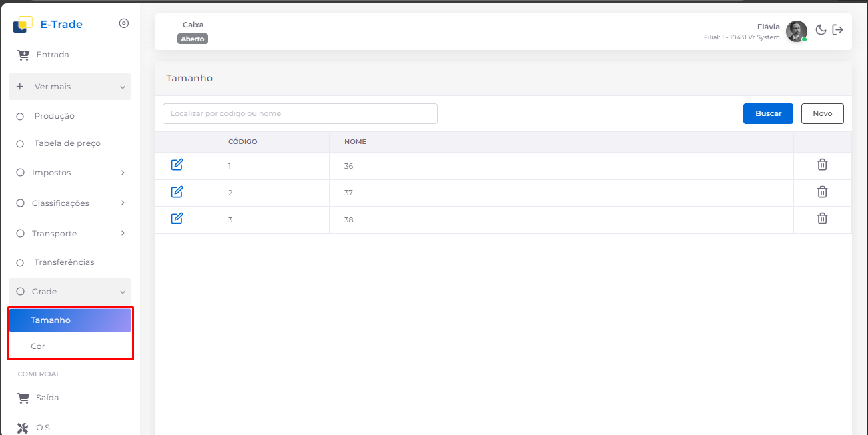Open the Produção menu item

(x=54, y=116)
